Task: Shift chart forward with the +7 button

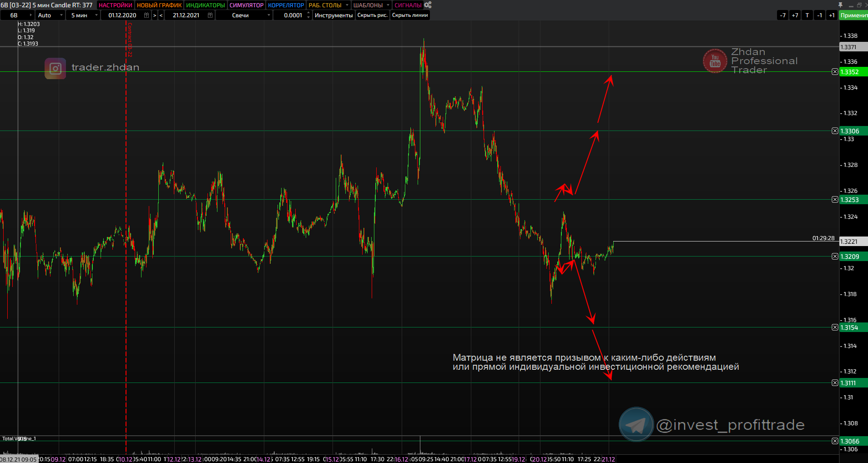Action: click(795, 15)
